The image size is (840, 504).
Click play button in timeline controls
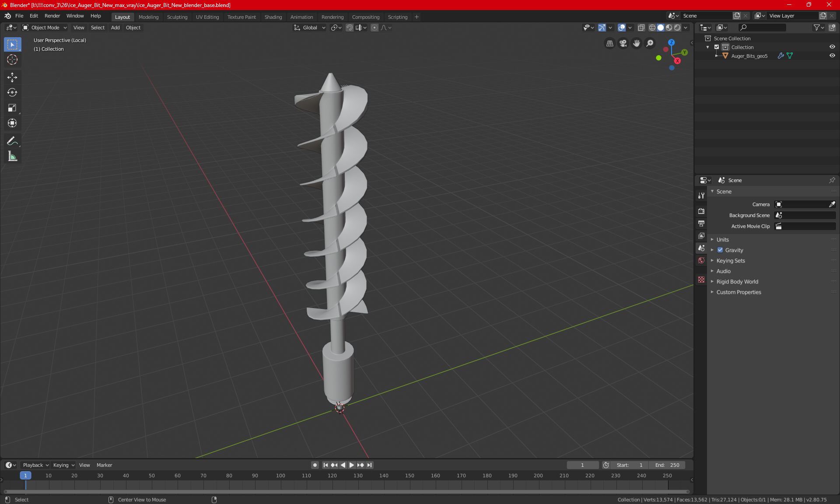pos(352,465)
